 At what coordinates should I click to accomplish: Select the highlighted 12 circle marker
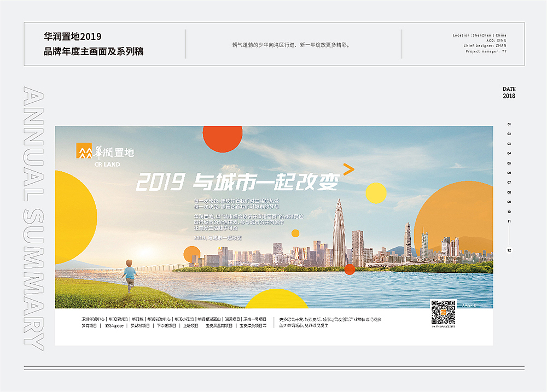pyautogui.click(x=508, y=250)
